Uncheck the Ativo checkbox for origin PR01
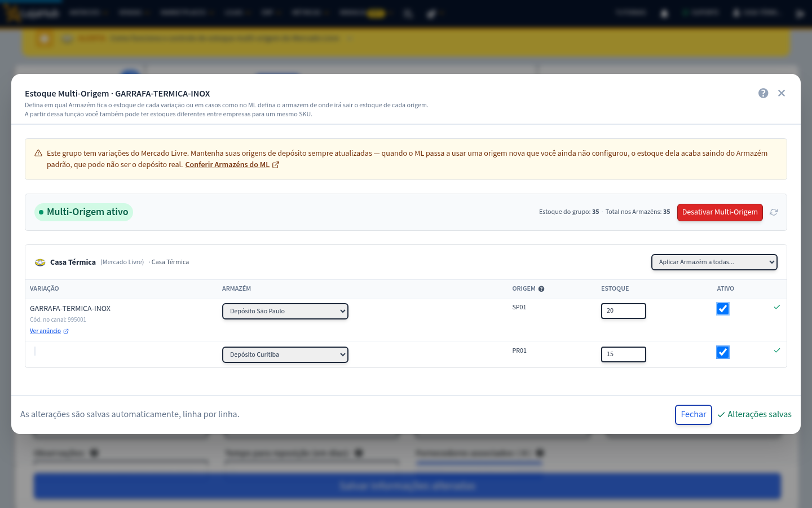812x508 pixels. point(723,352)
